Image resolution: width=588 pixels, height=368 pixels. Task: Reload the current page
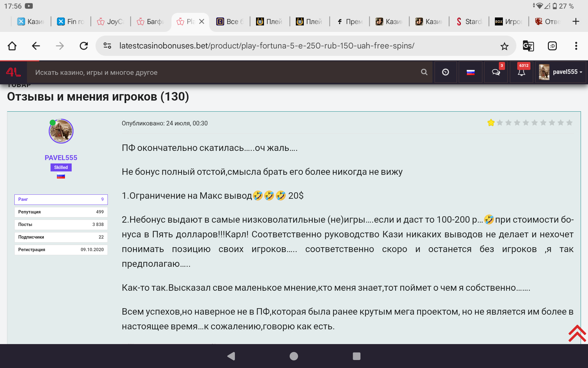[x=84, y=46]
